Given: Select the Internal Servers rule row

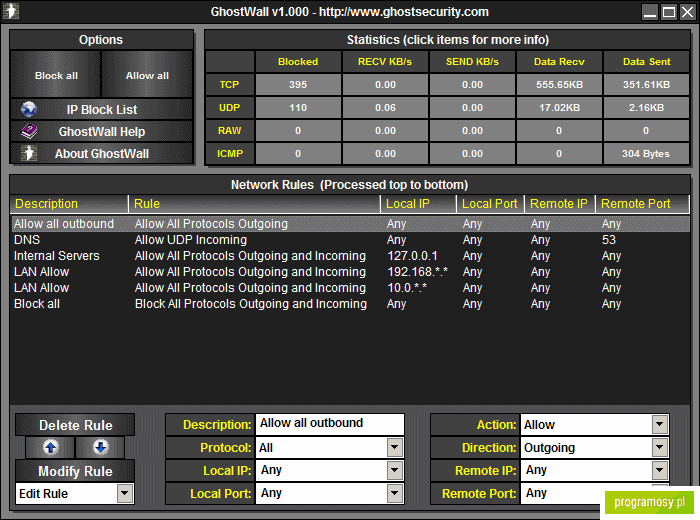Looking at the screenshot, I should [350, 256].
